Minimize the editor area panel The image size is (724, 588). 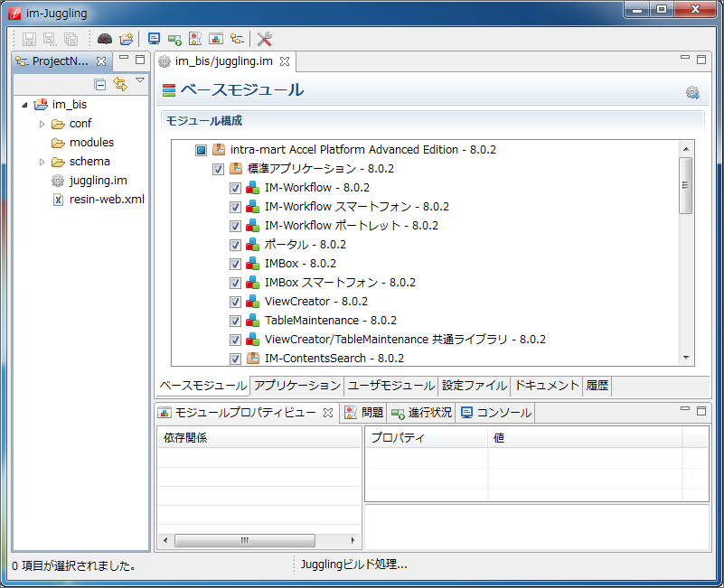tap(685, 58)
